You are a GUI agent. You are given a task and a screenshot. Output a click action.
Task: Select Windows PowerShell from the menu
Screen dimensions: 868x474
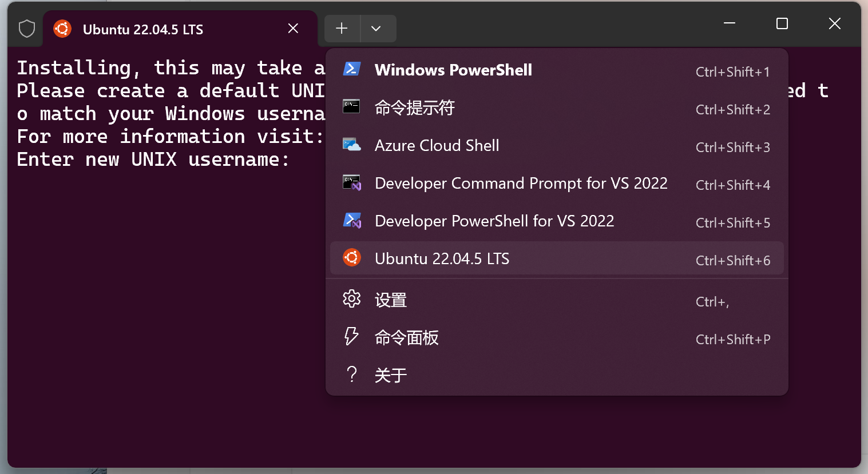pos(453,70)
